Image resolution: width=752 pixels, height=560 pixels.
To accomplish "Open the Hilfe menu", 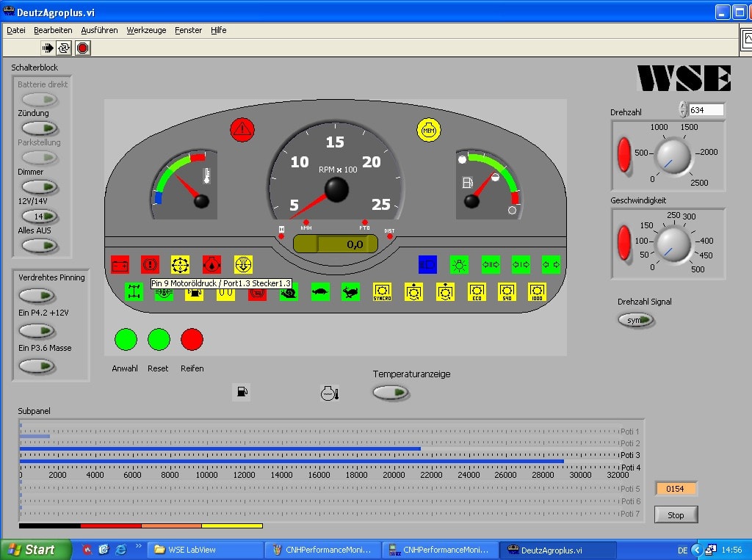I will pos(218,30).
